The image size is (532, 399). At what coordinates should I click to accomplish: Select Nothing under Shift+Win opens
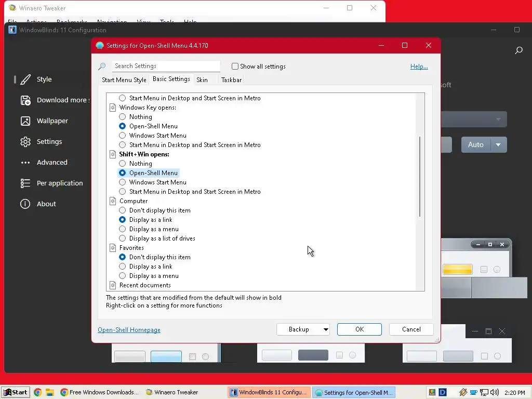(123, 164)
